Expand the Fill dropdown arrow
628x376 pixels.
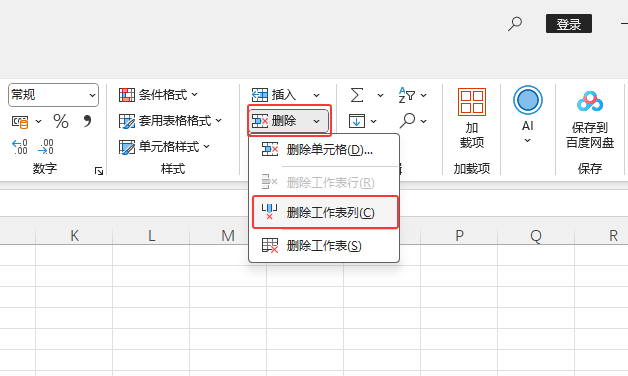point(373,121)
